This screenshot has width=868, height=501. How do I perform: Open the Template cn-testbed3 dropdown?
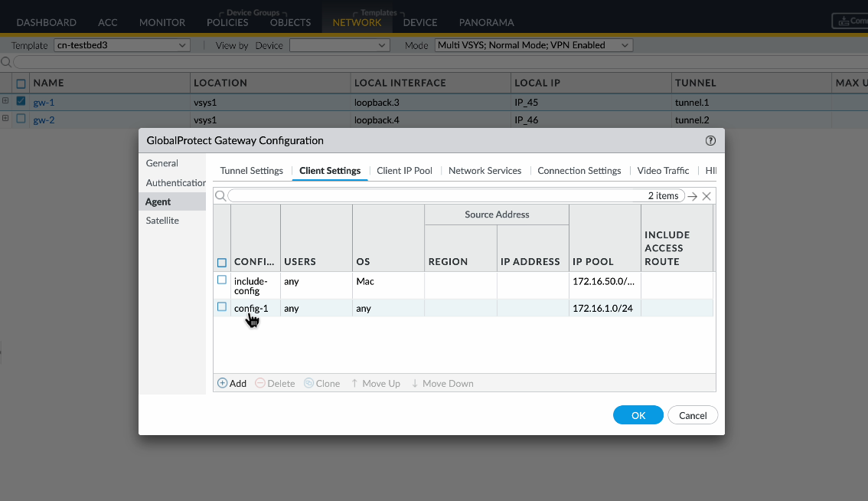pyautogui.click(x=122, y=45)
